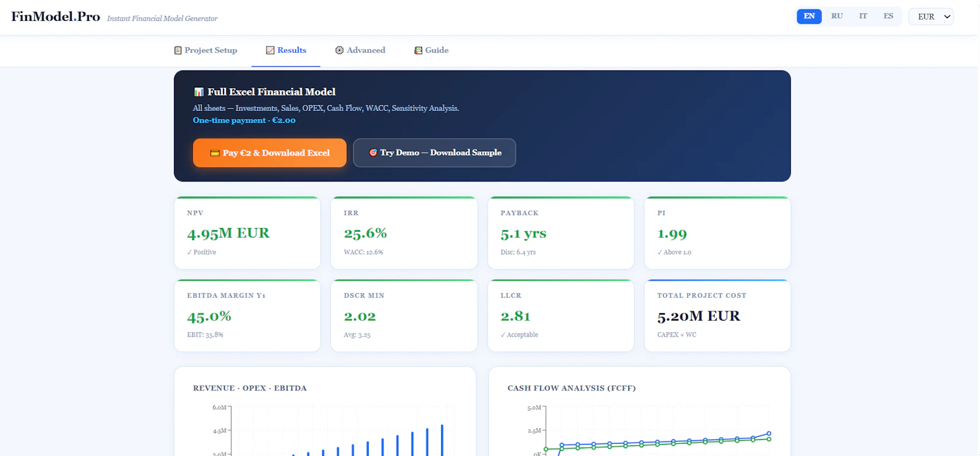Switch language to EN
Screen dimensions: 980x456
click(x=809, y=16)
